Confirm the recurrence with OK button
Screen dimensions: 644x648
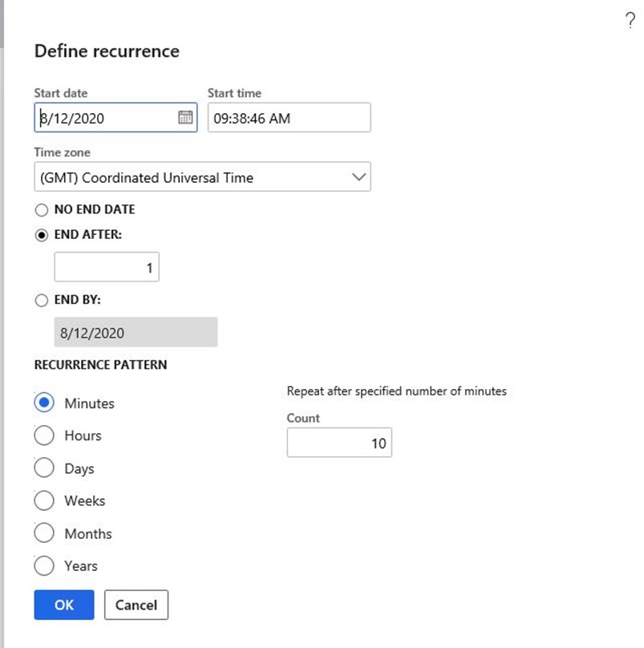pyautogui.click(x=64, y=605)
